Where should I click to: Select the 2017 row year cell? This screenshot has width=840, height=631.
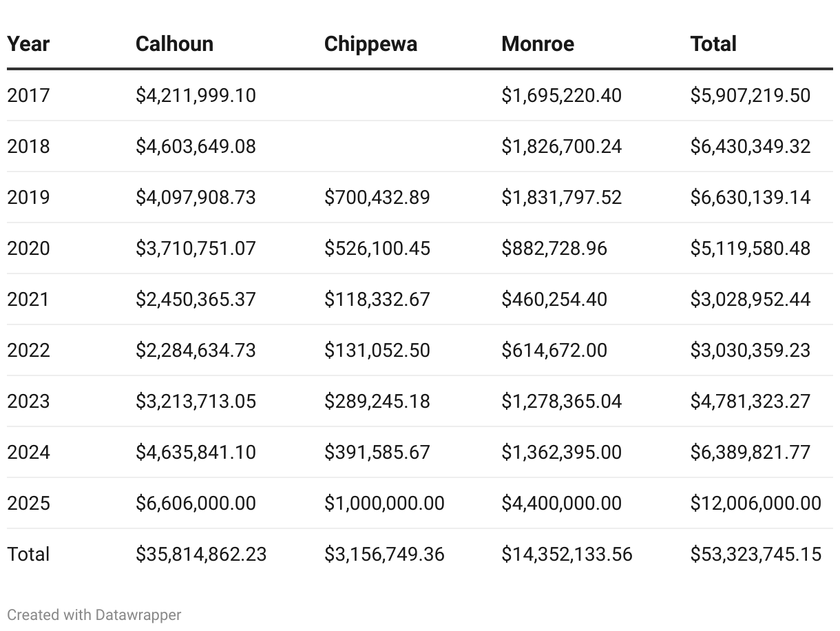28,95
